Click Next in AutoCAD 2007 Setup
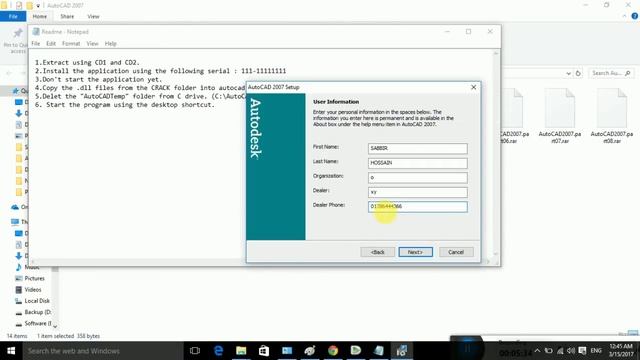The image size is (640, 360). (x=416, y=252)
